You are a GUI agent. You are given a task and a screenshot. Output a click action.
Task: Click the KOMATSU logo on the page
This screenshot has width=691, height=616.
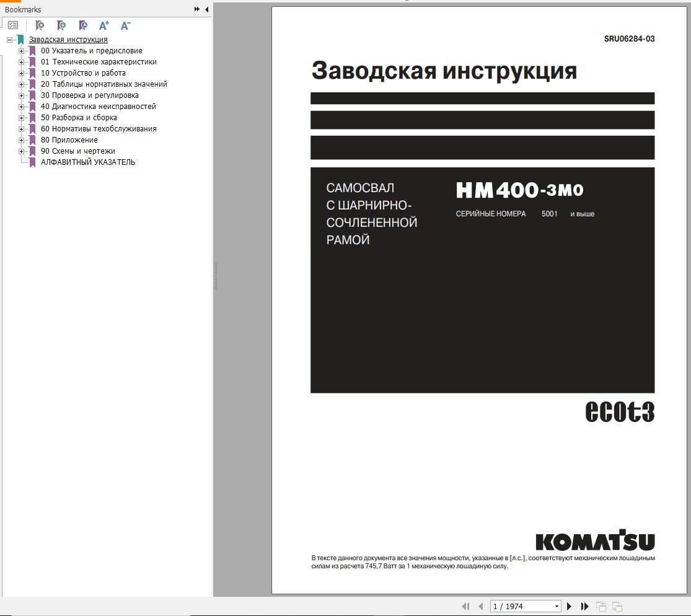(595, 540)
